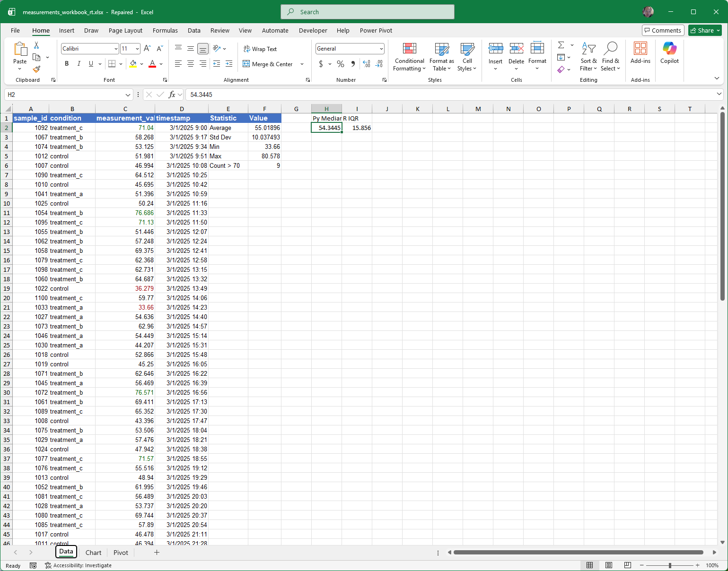Apply the Borders icon
The image size is (728, 571).
(112, 64)
